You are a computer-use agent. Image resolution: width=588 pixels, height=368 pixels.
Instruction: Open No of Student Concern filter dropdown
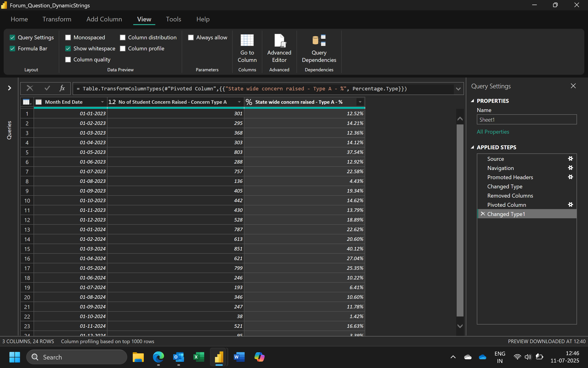239,102
